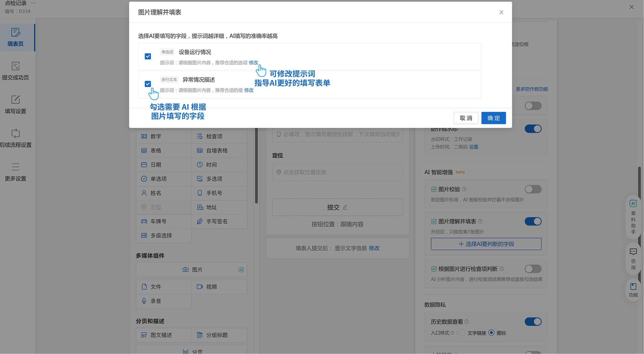Open 填写设置 sidebar icon
This screenshot has height=354, width=644.
click(x=16, y=105)
